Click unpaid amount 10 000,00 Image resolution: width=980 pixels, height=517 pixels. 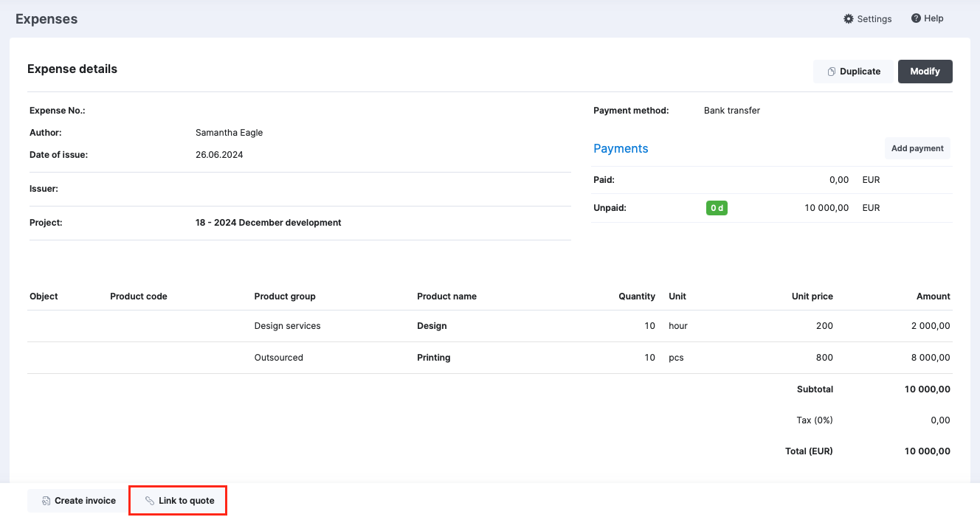click(827, 208)
